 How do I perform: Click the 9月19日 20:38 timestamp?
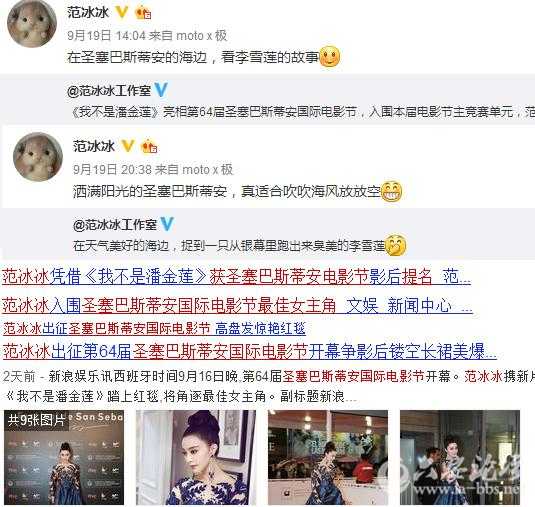112,170
